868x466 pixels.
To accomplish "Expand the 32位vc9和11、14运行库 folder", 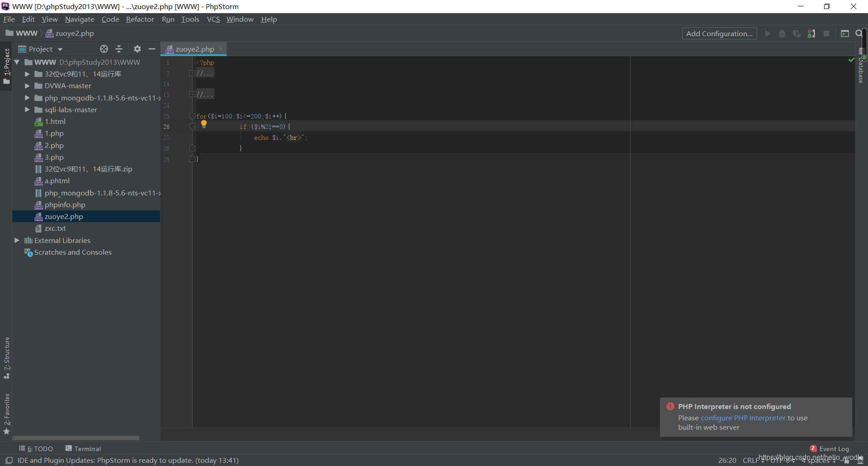I will 27,74.
